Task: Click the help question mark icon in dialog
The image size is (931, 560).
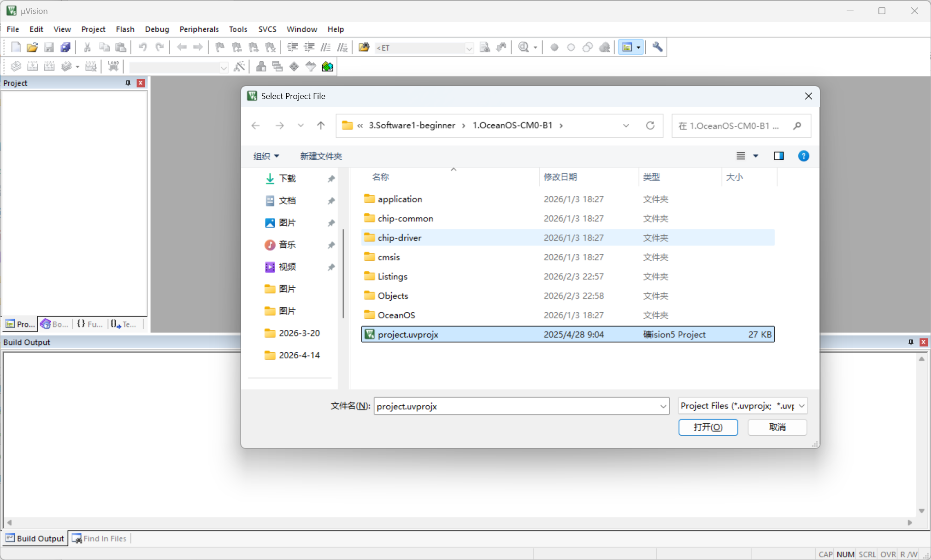Action: pyautogui.click(x=803, y=156)
